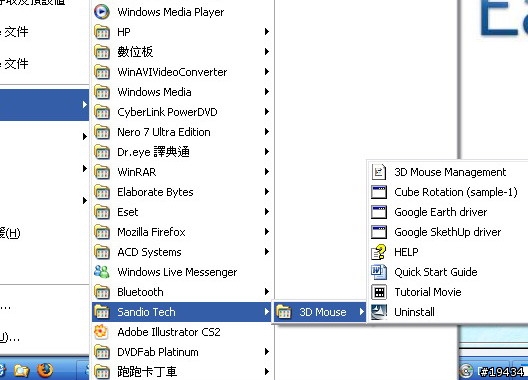Launch Adobe Illustrator CS2
The width and height of the screenshot is (528, 380).
(182, 332)
